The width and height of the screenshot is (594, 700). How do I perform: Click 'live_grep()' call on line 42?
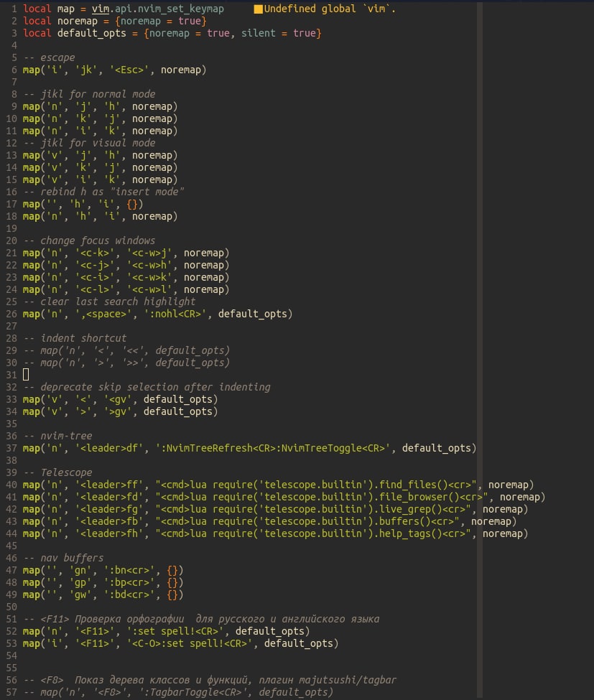[410, 509]
